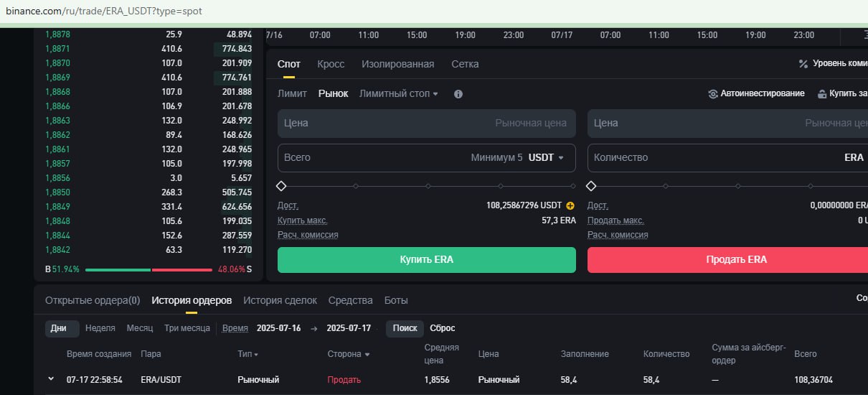Click the Продать side cell in the order row
Image resolution: width=868 pixels, height=395 pixels.
(x=344, y=379)
